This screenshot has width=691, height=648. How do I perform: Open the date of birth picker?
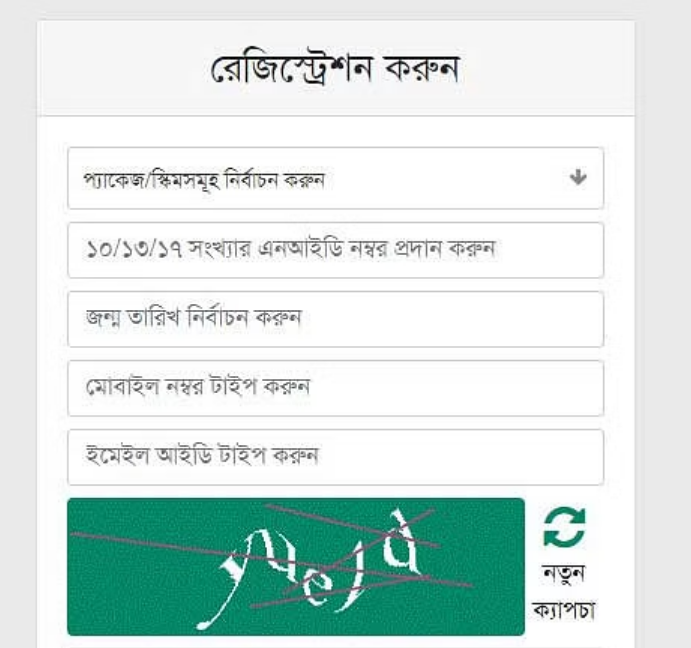click(336, 319)
